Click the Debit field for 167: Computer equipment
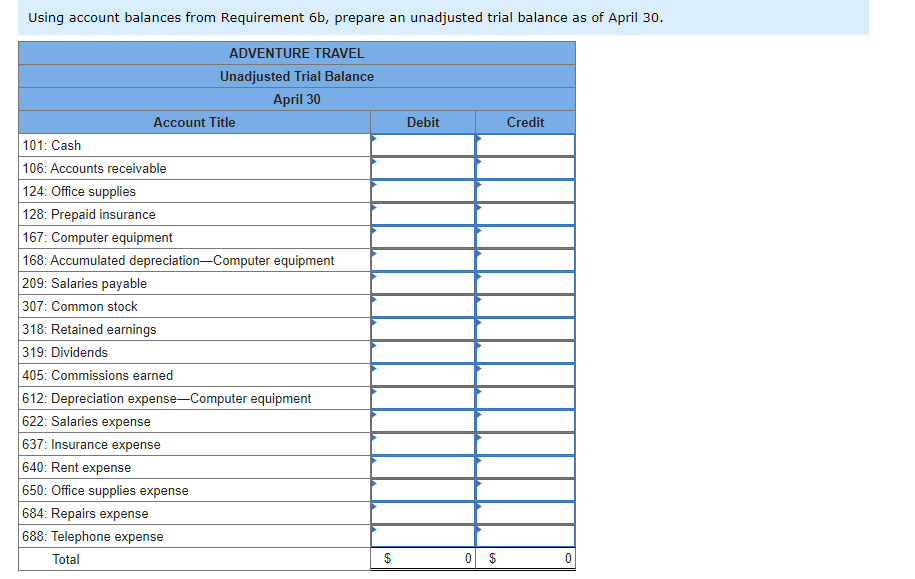915x579 pixels. [x=422, y=238]
